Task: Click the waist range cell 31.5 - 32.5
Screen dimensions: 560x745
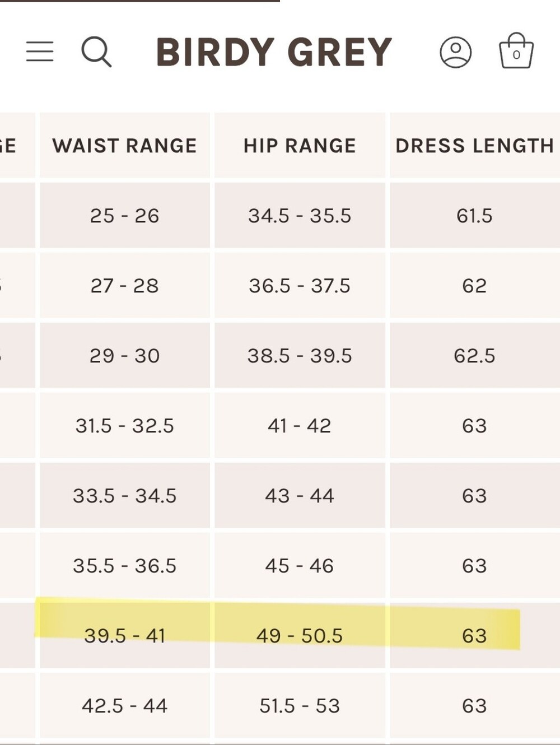Action: tap(125, 425)
